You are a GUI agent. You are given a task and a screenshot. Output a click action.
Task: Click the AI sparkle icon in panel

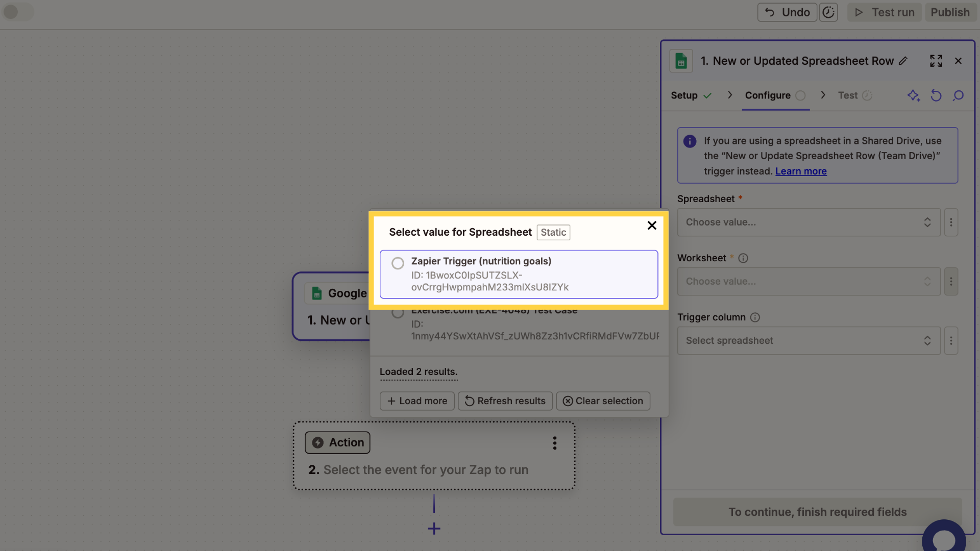(x=914, y=95)
